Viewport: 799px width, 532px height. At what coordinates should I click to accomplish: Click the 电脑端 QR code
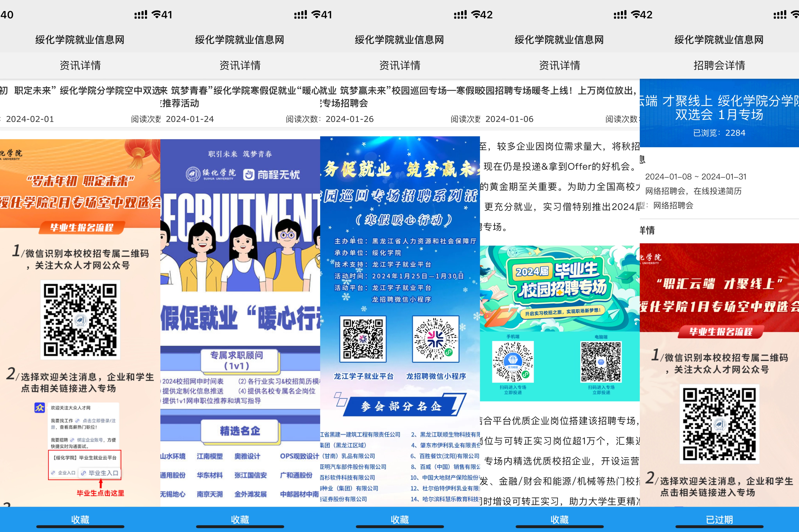pos(601,362)
